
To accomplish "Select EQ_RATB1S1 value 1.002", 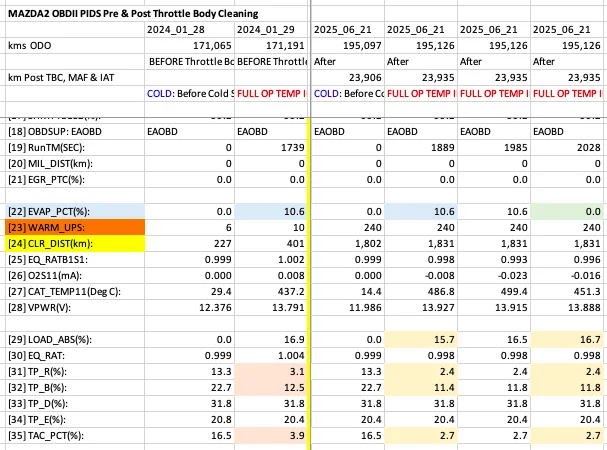I will coord(271,259).
